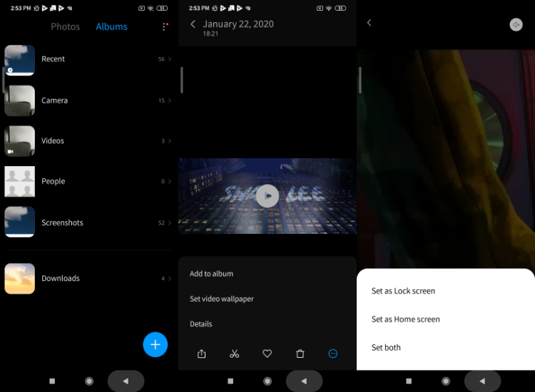This screenshot has width=535, height=392.
Task: Tap Home circle button in wallpaper screen
Action: (446, 381)
